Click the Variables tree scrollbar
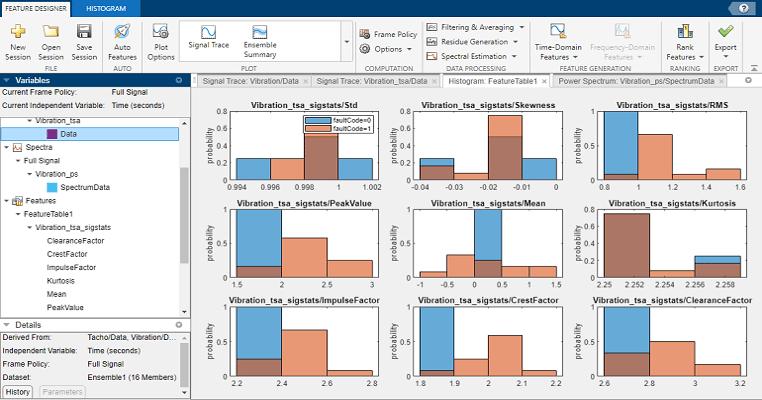 (x=184, y=215)
